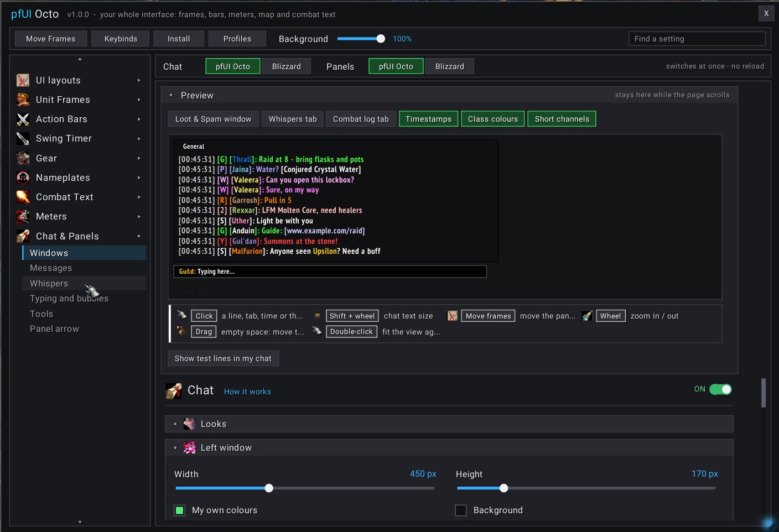Click the Find a setting search field
779x532 pixels.
click(x=697, y=39)
